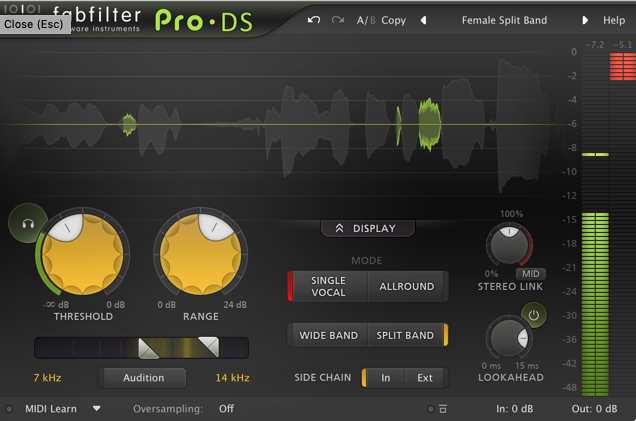Screen dimensions: 636x421
Task: Click the Close (Esc) button
Action: tap(34, 24)
